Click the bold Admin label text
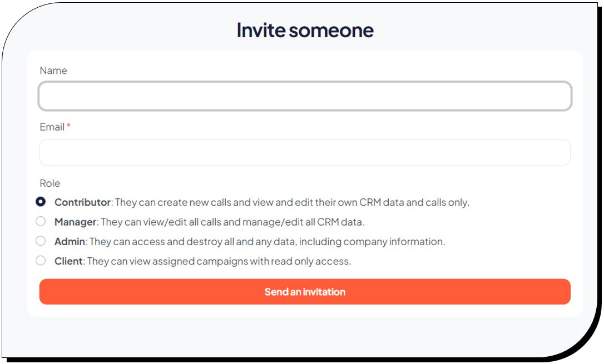Viewport: 604px width, 364px height. coord(70,242)
